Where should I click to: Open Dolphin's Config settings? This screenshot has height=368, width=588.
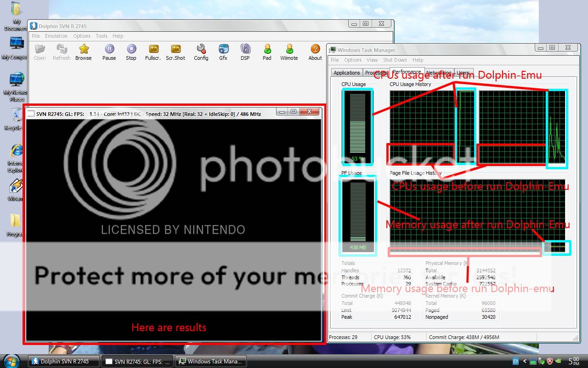coord(201,51)
